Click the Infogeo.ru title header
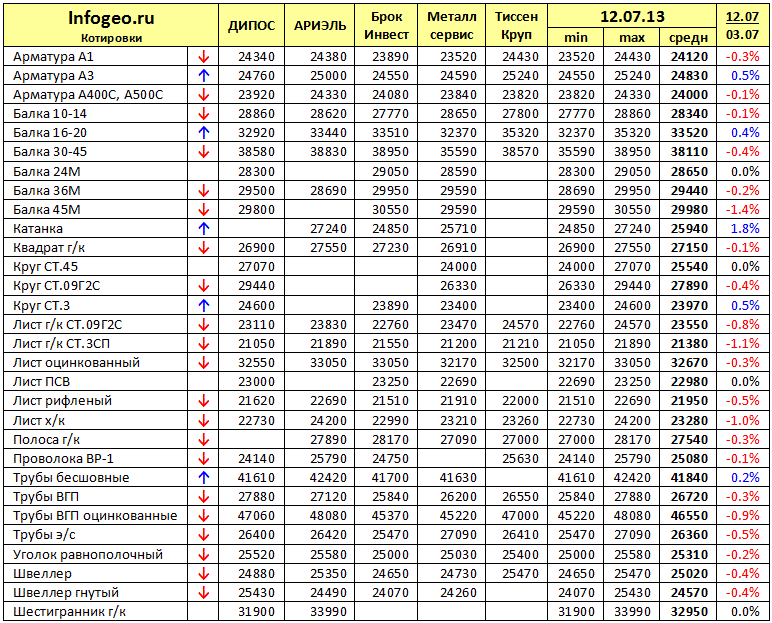The width and height of the screenshot is (772, 623). coord(111,18)
